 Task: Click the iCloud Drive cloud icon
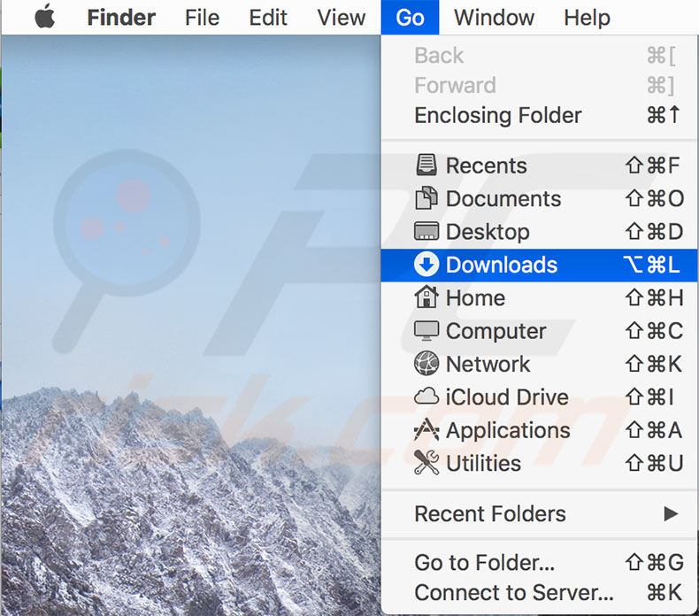426,397
